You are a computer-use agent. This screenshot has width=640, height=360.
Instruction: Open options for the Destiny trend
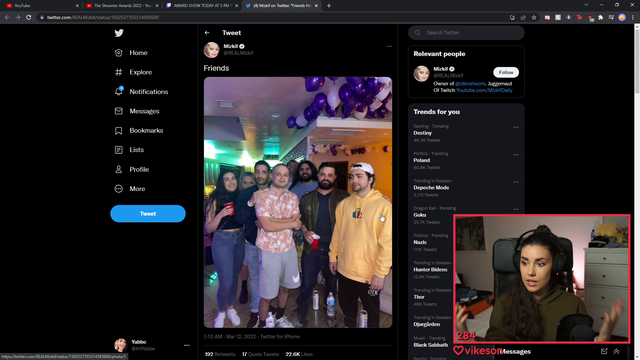(516, 127)
